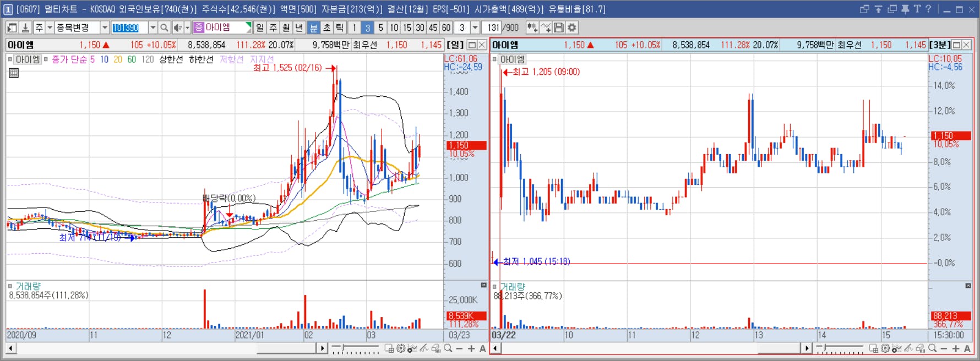
Task: Toggle the 분 (minute) period button
Action: coord(314,28)
